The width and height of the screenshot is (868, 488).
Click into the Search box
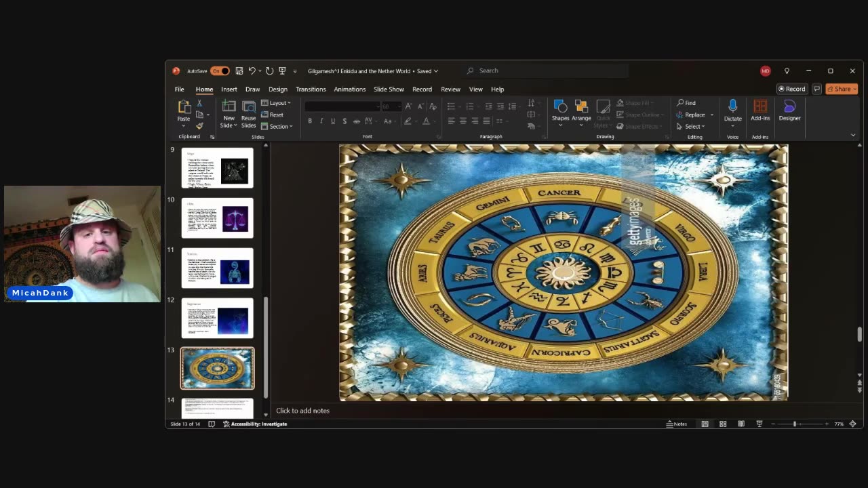click(x=546, y=70)
